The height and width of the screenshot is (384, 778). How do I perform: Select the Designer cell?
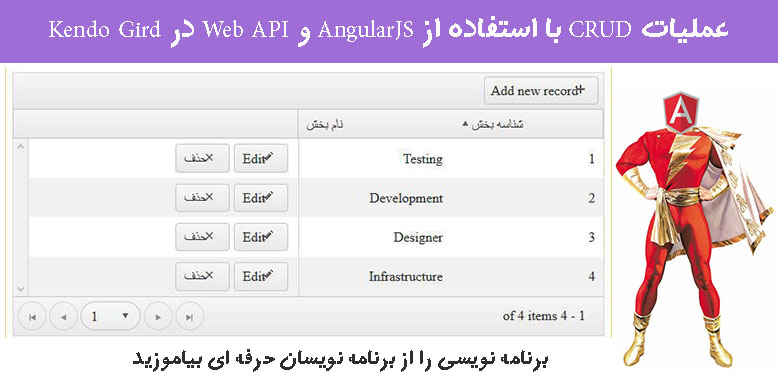(418, 237)
